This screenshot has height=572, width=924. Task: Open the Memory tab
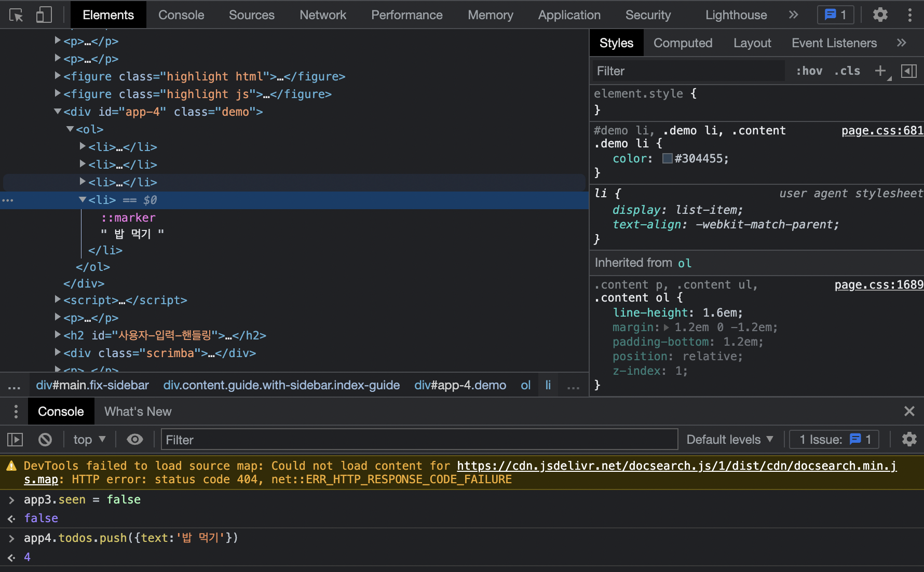pyautogui.click(x=491, y=15)
